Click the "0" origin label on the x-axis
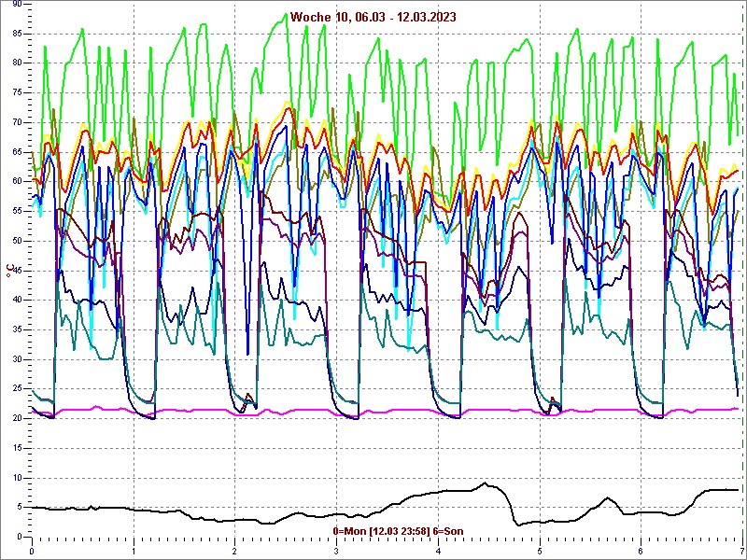Screen dimensions: 747x560 [32, 551]
